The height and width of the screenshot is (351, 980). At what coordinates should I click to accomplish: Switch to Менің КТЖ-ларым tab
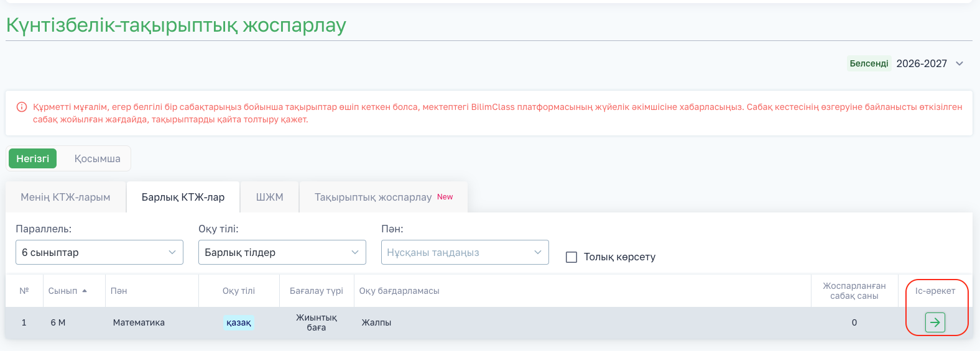(x=65, y=197)
